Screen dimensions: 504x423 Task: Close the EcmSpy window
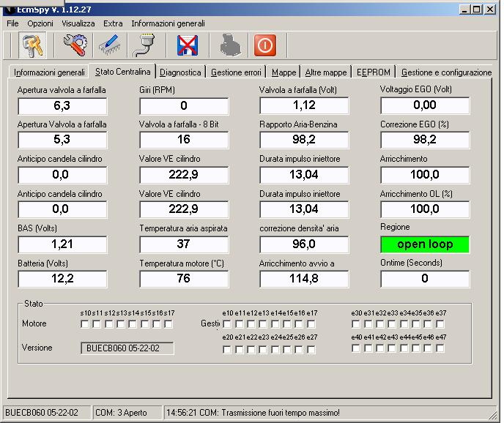click(x=490, y=10)
